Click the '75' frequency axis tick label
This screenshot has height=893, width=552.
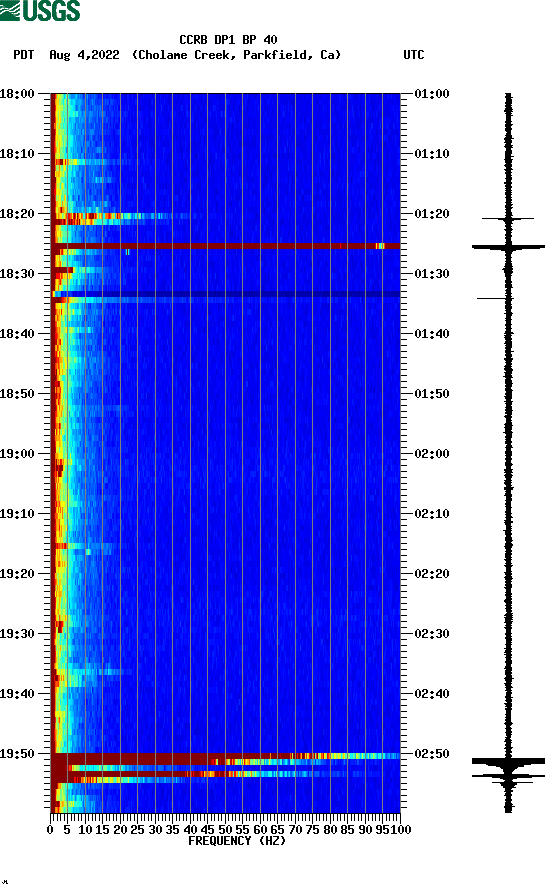[x=313, y=830]
